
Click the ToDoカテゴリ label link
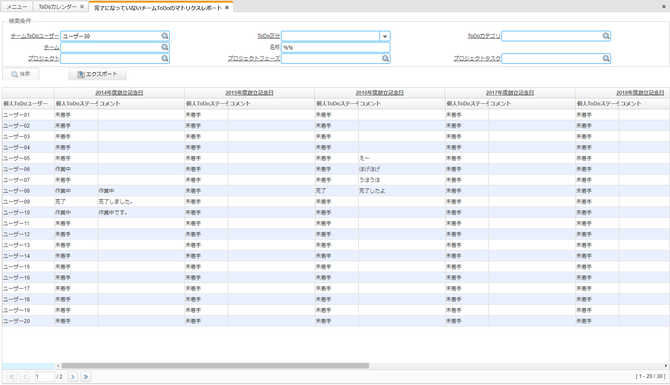tap(484, 36)
